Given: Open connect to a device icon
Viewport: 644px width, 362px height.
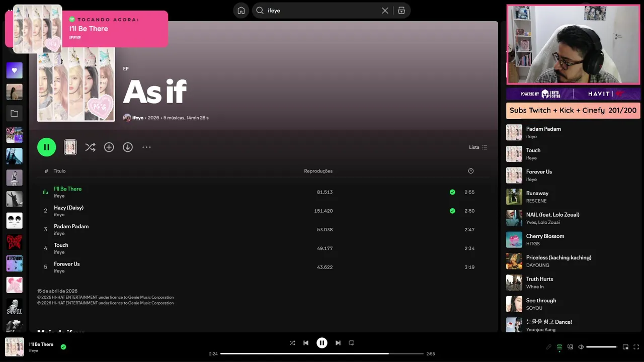Looking at the screenshot, I should 570,347.
